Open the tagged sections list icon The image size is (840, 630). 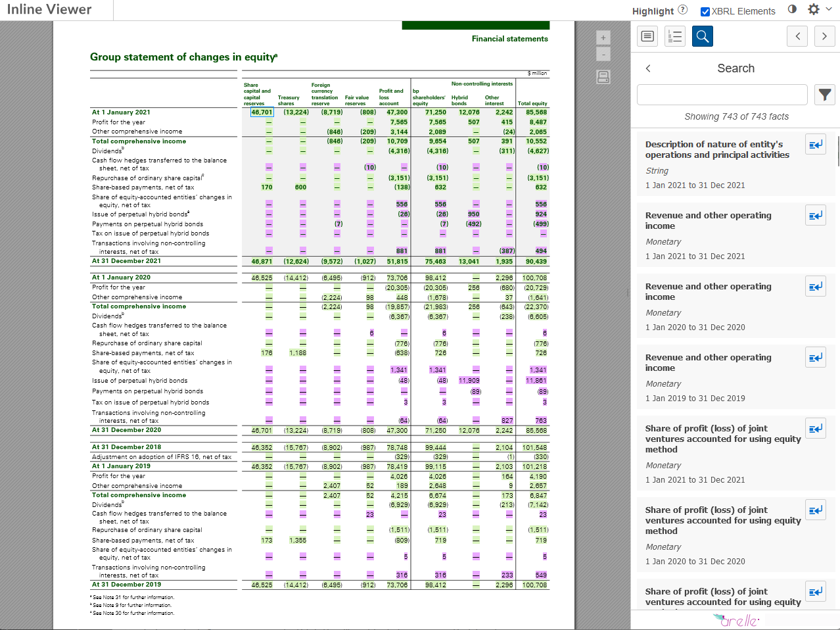click(675, 36)
